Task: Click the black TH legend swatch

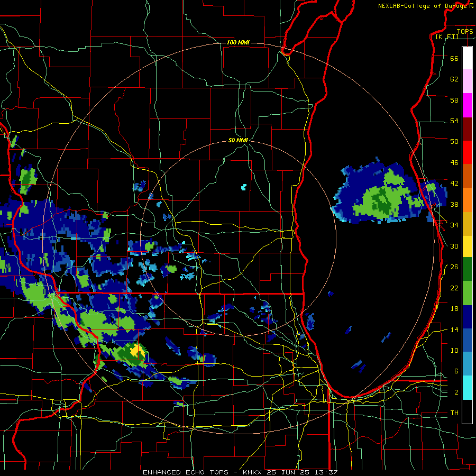Action: (x=467, y=411)
